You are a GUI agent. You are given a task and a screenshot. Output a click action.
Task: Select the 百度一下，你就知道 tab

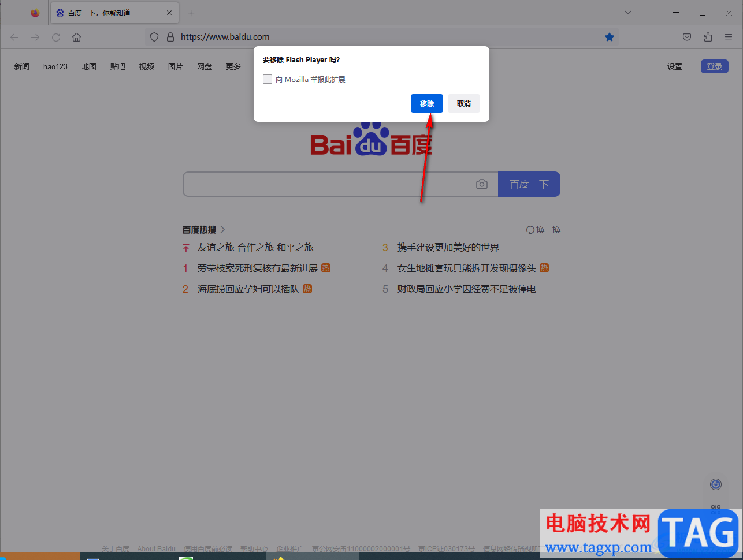coord(114,13)
